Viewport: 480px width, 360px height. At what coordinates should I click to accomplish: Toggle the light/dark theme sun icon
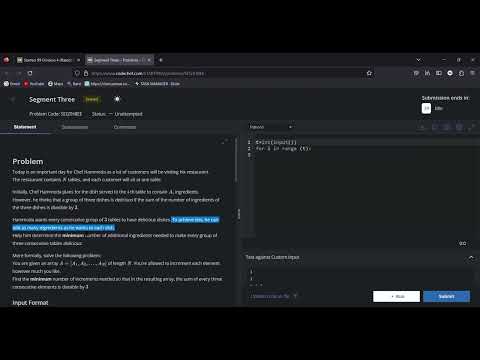pyautogui.click(x=117, y=99)
